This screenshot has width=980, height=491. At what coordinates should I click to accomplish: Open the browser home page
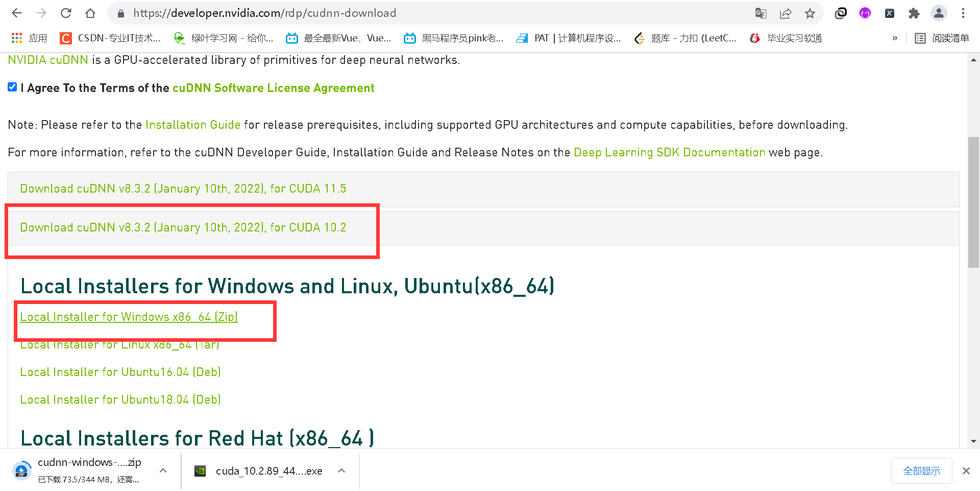90,13
